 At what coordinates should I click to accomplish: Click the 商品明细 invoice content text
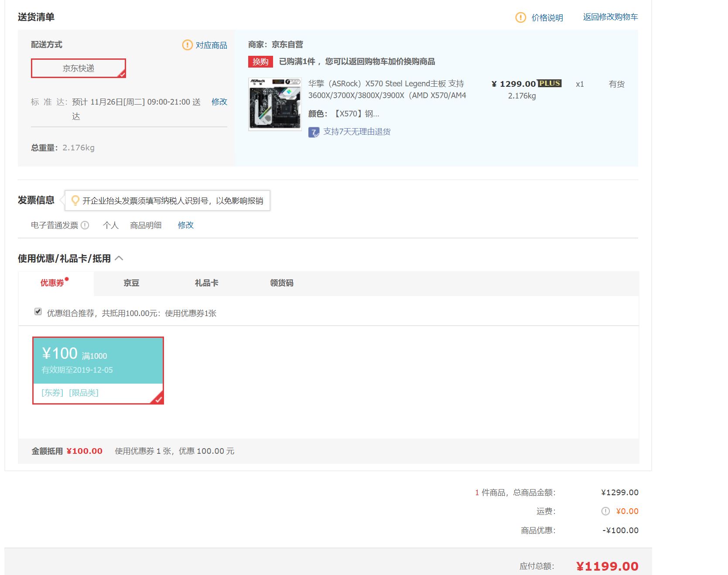(146, 225)
